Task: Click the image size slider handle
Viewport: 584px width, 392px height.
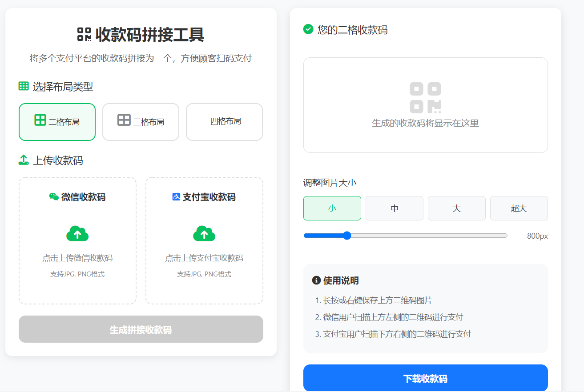Action: point(346,236)
